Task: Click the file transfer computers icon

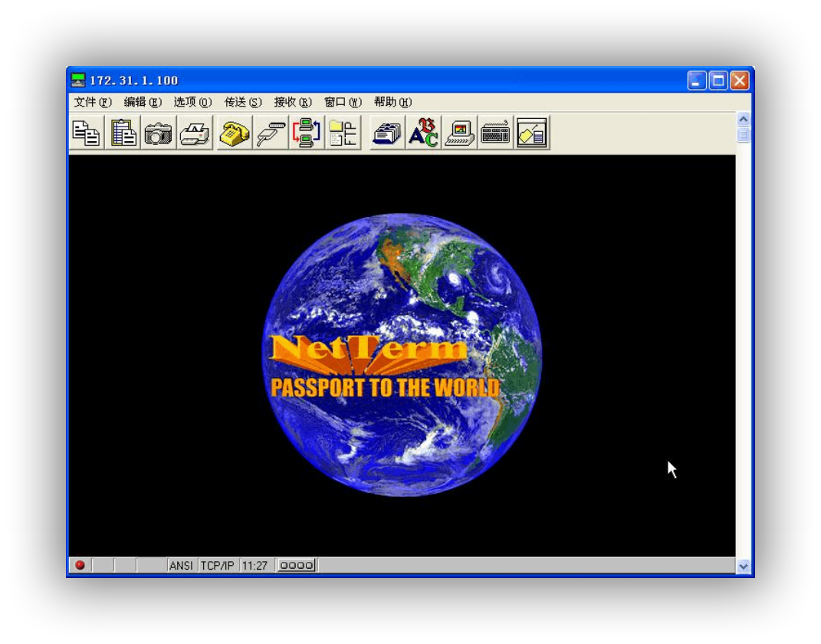Action: click(x=307, y=133)
